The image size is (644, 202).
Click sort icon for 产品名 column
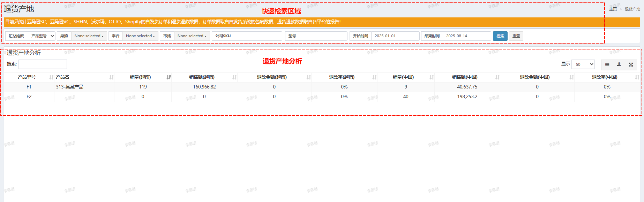click(x=112, y=77)
